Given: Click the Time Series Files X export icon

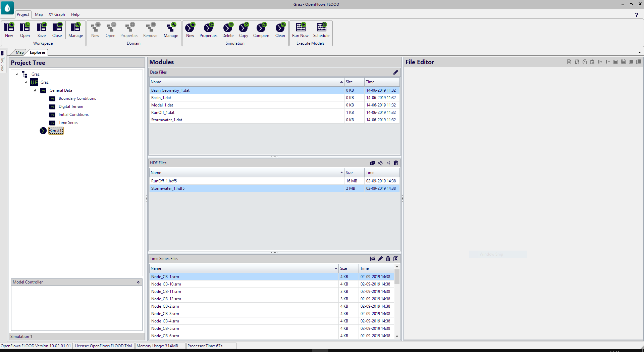Looking at the screenshot, I should pos(396,259).
